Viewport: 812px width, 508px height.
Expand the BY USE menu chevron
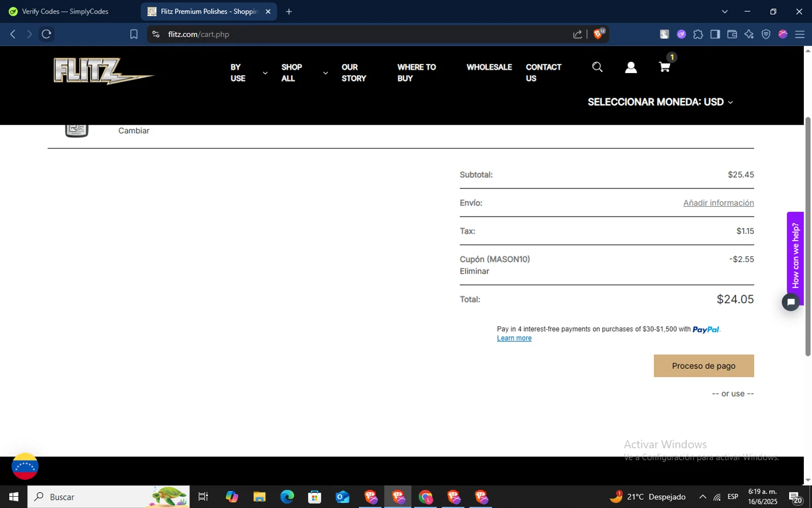(x=265, y=73)
